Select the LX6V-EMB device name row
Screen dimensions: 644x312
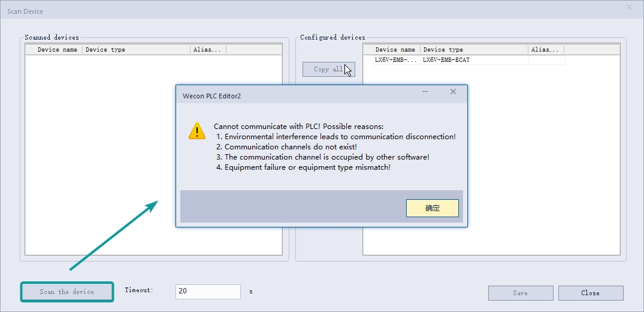click(x=395, y=60)
